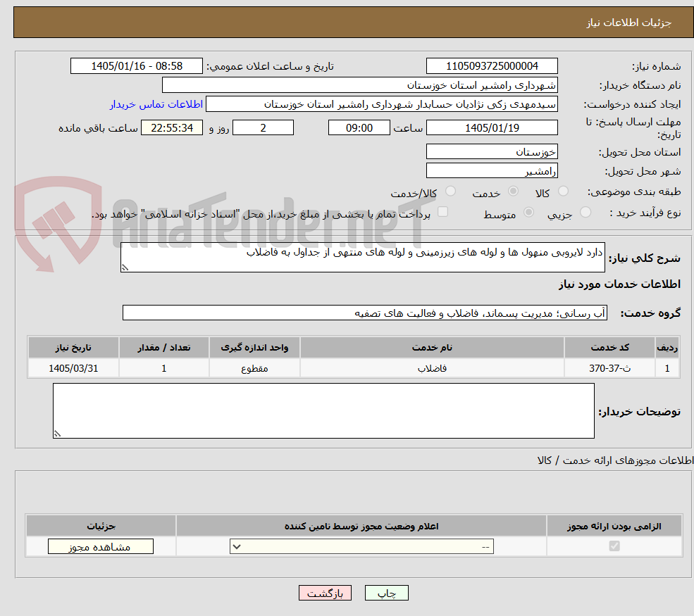The height and width of the screenshot is (616, 694).
Task: Click the مشاهده مجوز button
Action: (101, 546)
